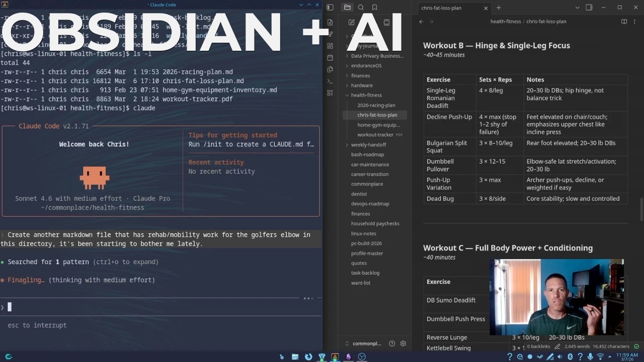This screenshot has height=362, width=644.
Task: Click the Claude Code terminal input prompt
Action: pyautogui.click(x=160, y=307)
